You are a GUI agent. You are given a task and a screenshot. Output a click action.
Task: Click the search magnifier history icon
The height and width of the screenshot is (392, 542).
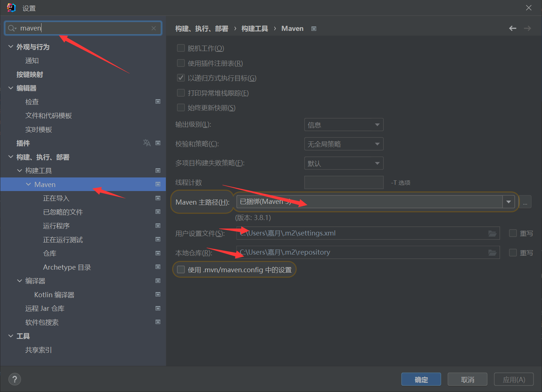tap(12, 28)
